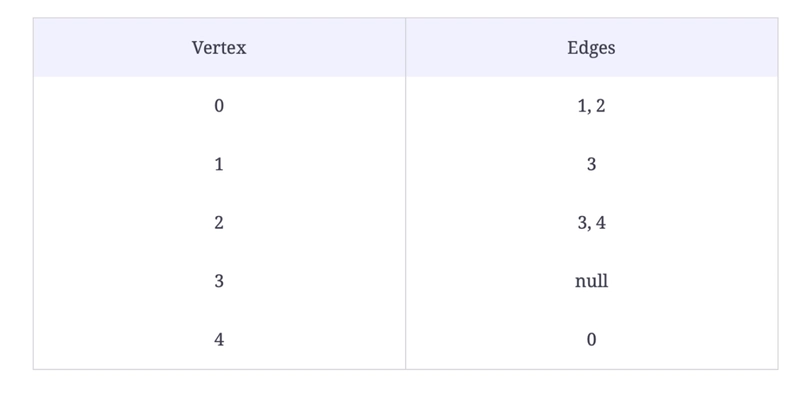
Task: Click digit 2 in vertex 0's edges
Action: pos(601,106)
